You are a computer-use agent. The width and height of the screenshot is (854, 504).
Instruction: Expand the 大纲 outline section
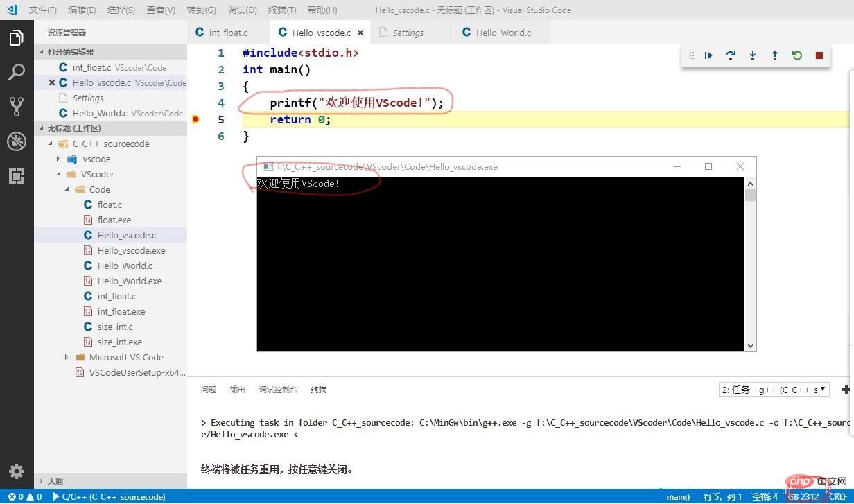(x=111, y=480)
